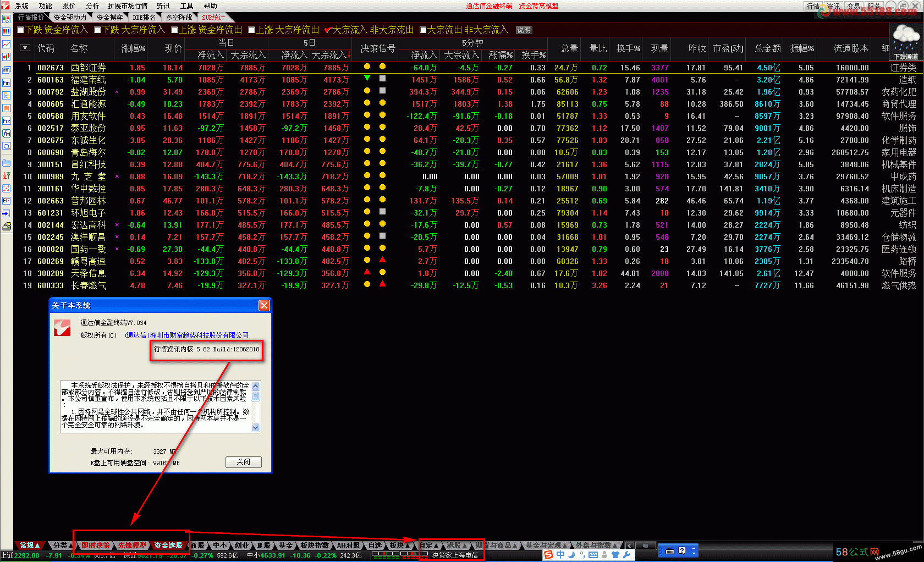Expand the 板块▲ bottom tab menu
Viewport: 924px width, 562px height.
tap(399, 545)
